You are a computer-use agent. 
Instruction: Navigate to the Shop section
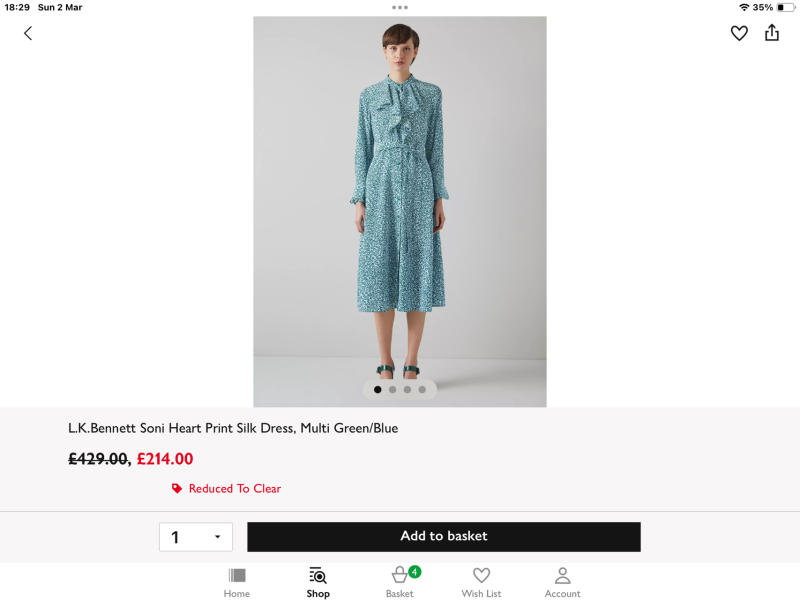click(x=317, y=582)
